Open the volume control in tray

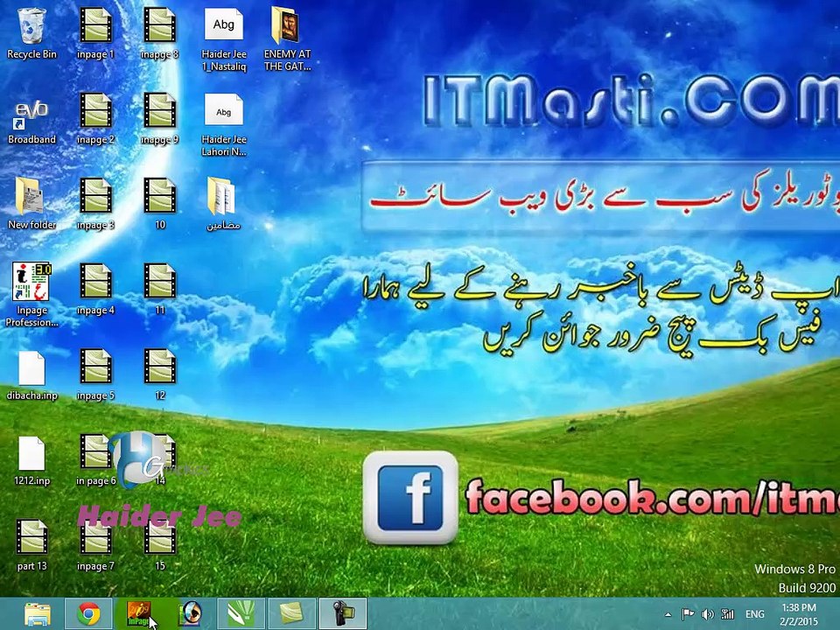(x=708, y=614)
